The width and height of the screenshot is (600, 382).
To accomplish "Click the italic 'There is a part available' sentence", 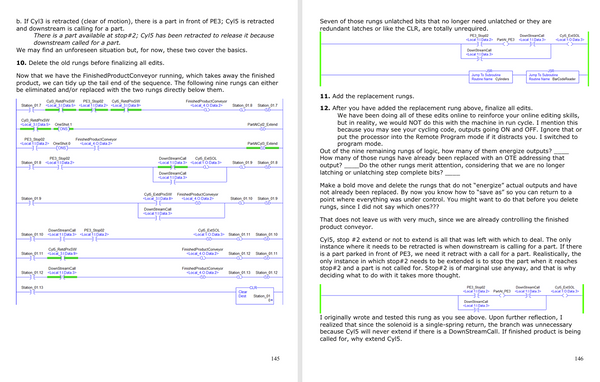I will coord(153,39).
